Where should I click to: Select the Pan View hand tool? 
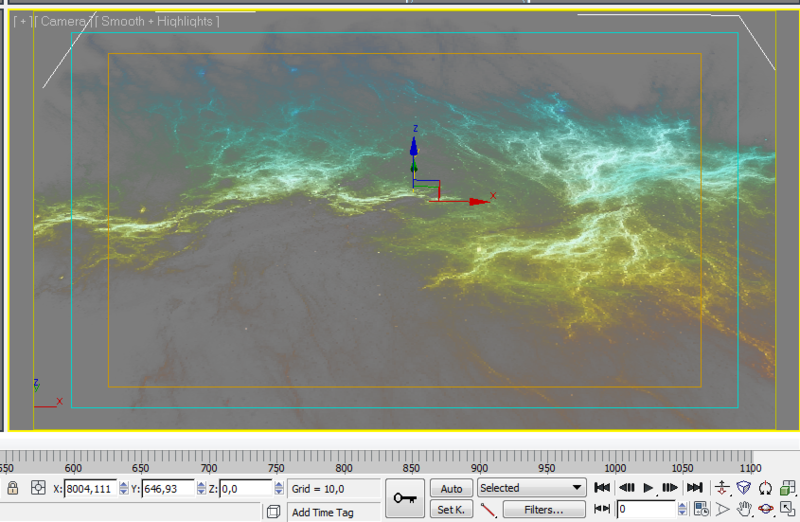click(x=744, y=510)
